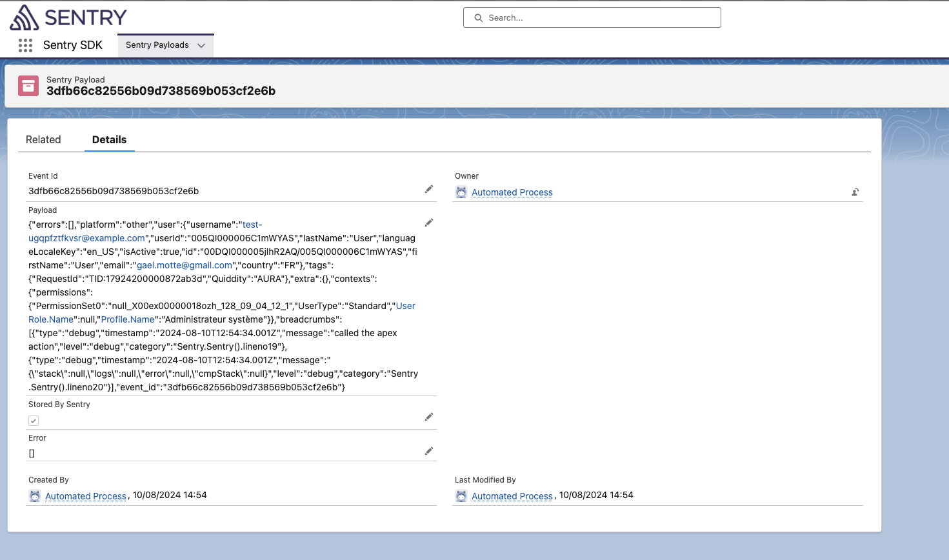The width and height of the screenshot is (949, 560).
Task: Click the search magnifier icon
Action: [479, 18]
